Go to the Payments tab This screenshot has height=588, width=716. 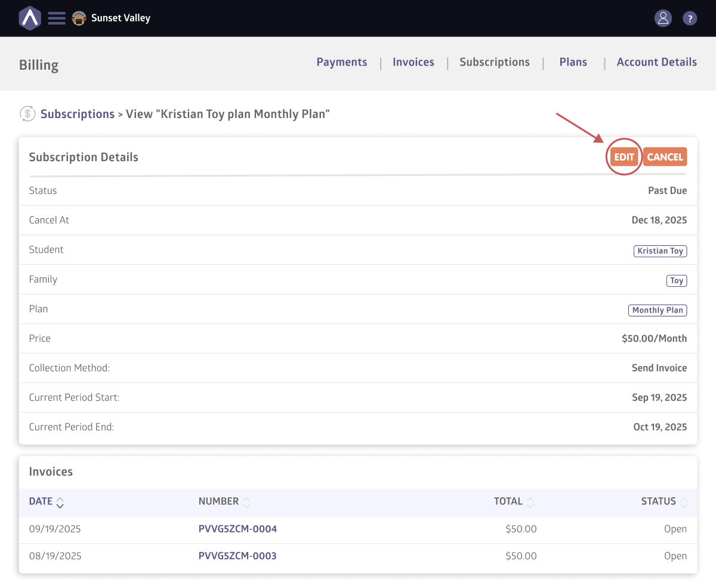pos(342,62)
